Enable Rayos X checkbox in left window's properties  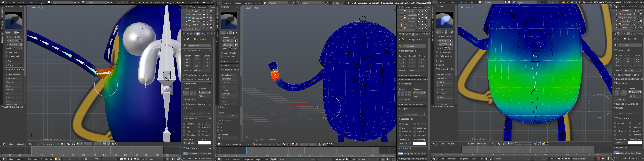[199, 131]
